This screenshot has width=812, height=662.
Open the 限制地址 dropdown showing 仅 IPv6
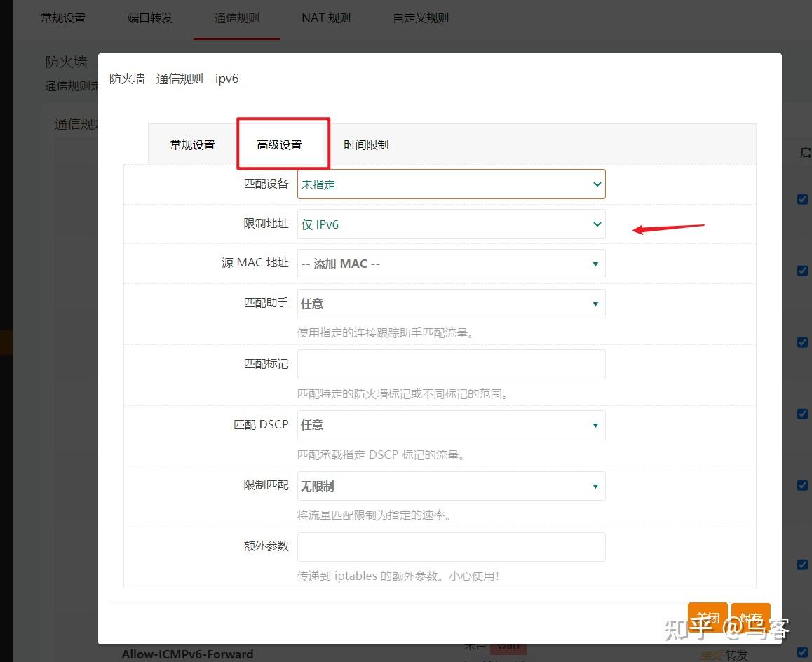[451, 224]
